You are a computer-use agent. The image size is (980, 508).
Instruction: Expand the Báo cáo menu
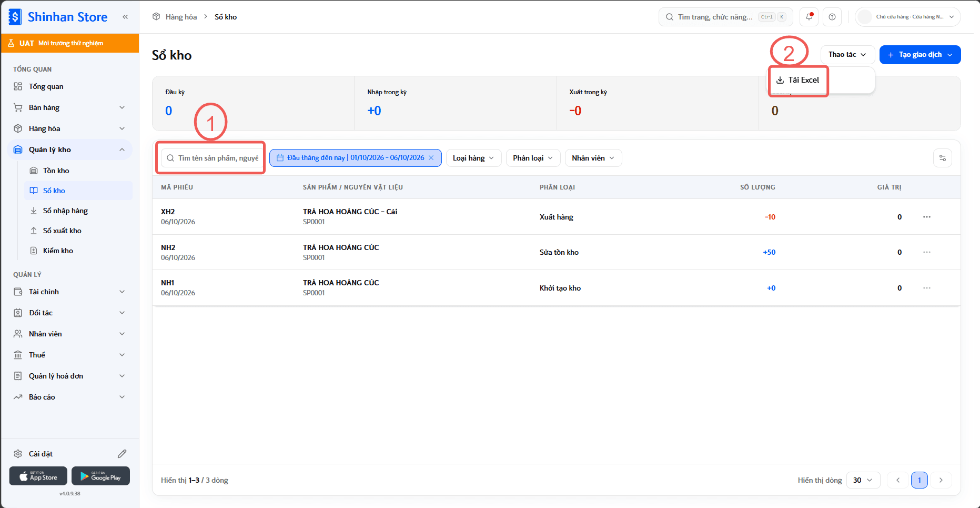tap(70, 397)
